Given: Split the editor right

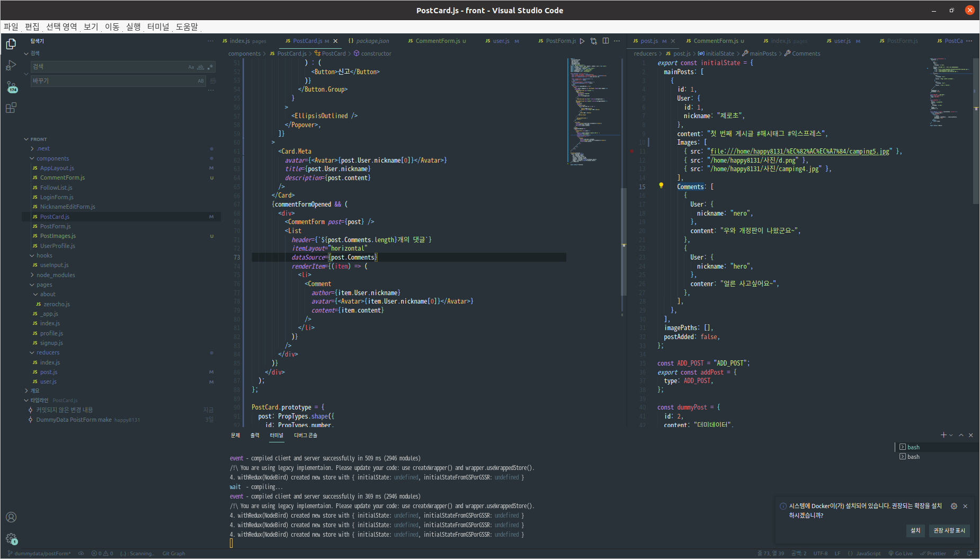Looking at the screenshot, I should [605, 41].
